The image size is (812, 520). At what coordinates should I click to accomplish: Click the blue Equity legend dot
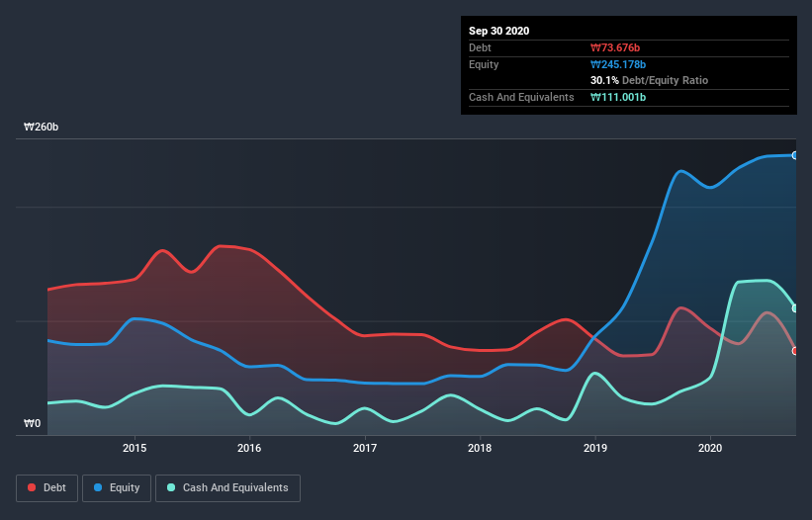[x=98, y=487]
